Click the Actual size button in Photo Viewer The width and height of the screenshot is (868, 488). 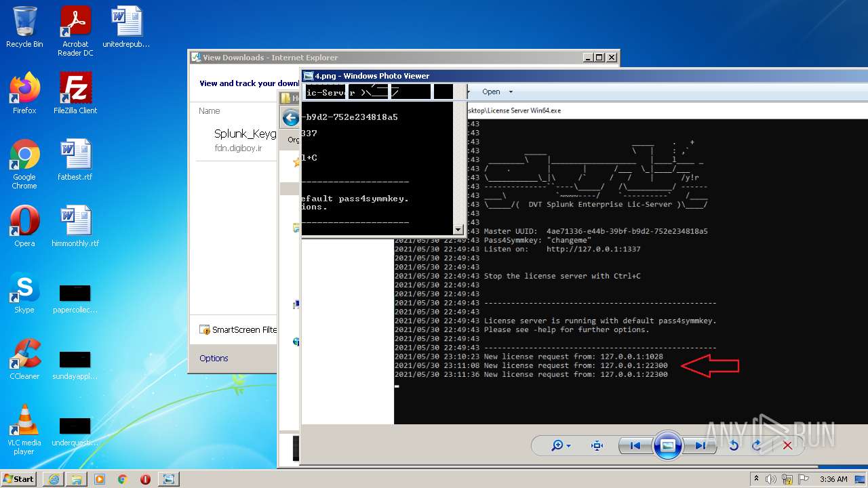pyautogui.click(x=597, y=445)
